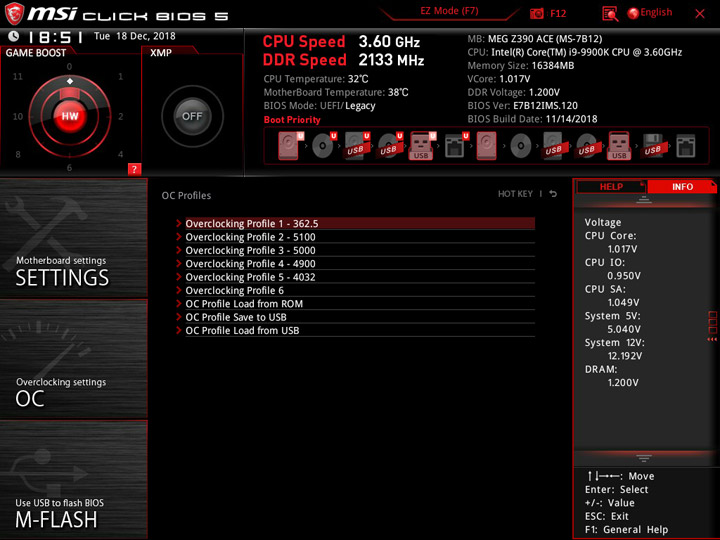Open the empty Overclocking Profile 6
Image resolution: width=720 pixels, height=540 pixels.
(x=360, y=290)
